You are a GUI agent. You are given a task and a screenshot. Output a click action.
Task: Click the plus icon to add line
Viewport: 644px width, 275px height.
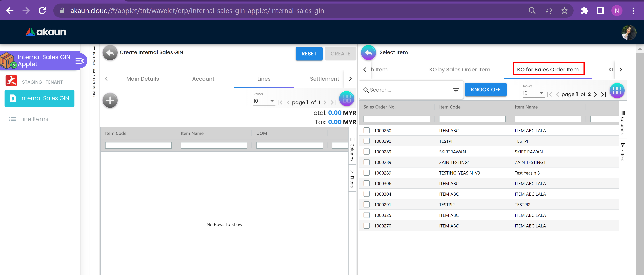click(110, 100)
